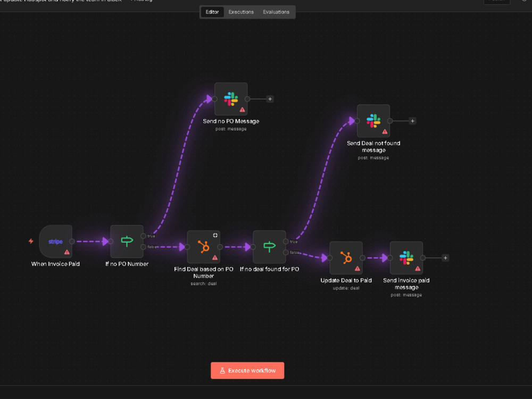The width and height of the screenshot is (532, 399).
Task: Click the 'If no PO Number' label
Action: pyautogui.click(x=127, y=264)
